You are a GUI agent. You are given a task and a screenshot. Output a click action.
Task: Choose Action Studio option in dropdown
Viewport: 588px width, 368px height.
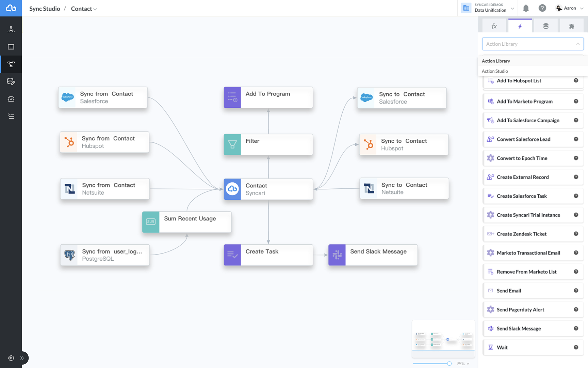(533, 71)
